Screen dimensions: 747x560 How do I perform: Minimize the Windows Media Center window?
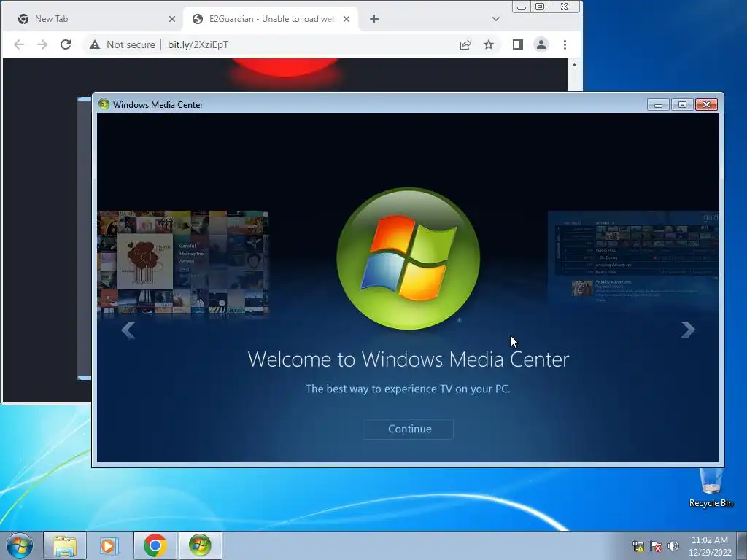tap(658, 105)
